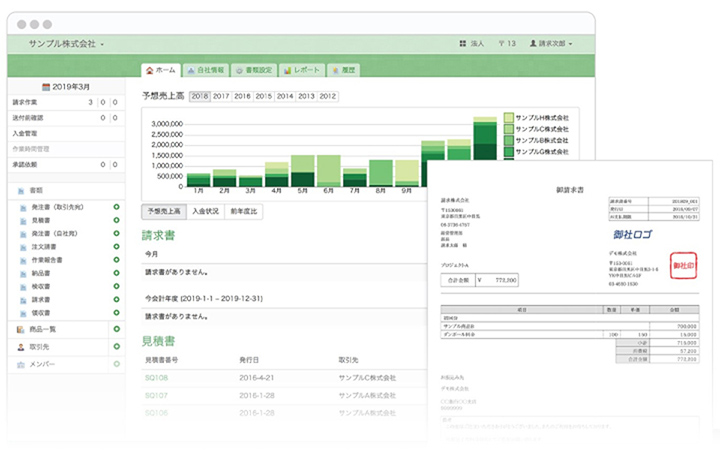Open the 入金管理 sidebar link
Image resolution: width=720 pixels, height=466 pixels.
pyautogui.click(x=26, y=132)
